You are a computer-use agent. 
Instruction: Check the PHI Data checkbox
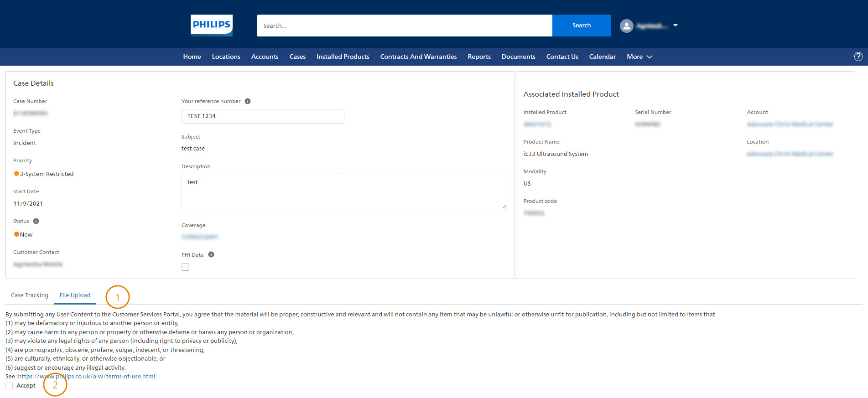(x=185, y=267)
